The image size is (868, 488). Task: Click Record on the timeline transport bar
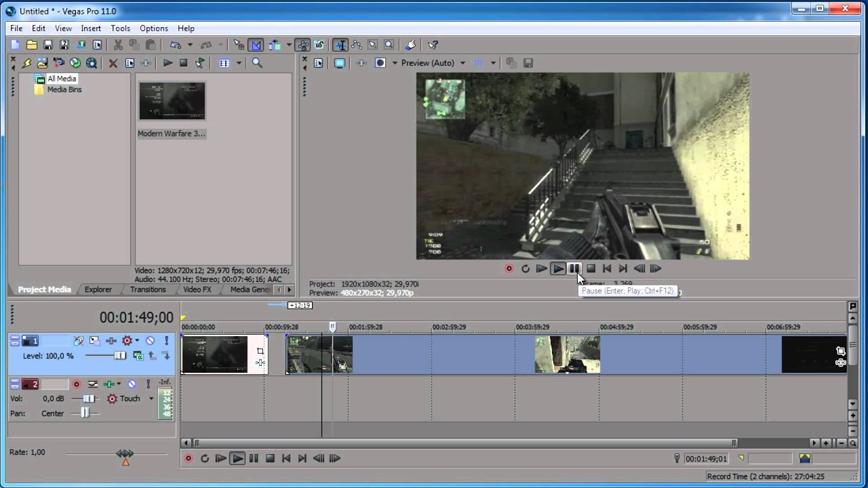point(189,458)
